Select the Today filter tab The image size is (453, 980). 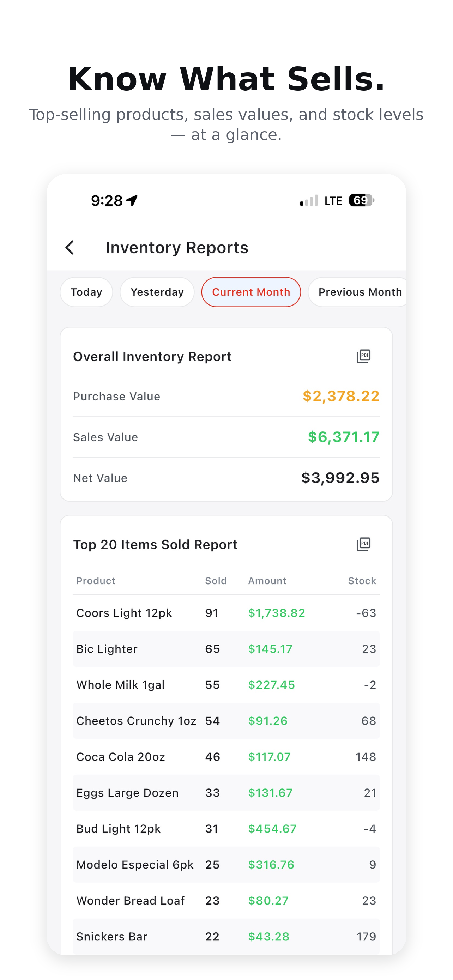pos(86,292)
